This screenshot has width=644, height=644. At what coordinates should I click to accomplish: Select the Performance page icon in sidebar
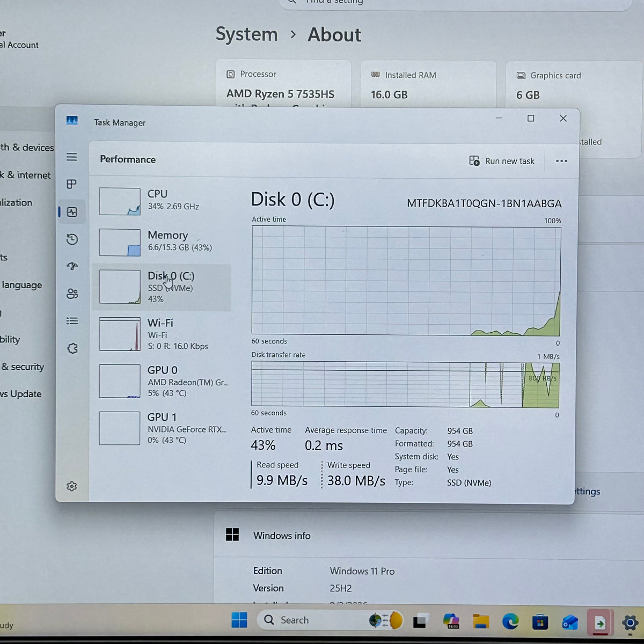click(72, 212)
